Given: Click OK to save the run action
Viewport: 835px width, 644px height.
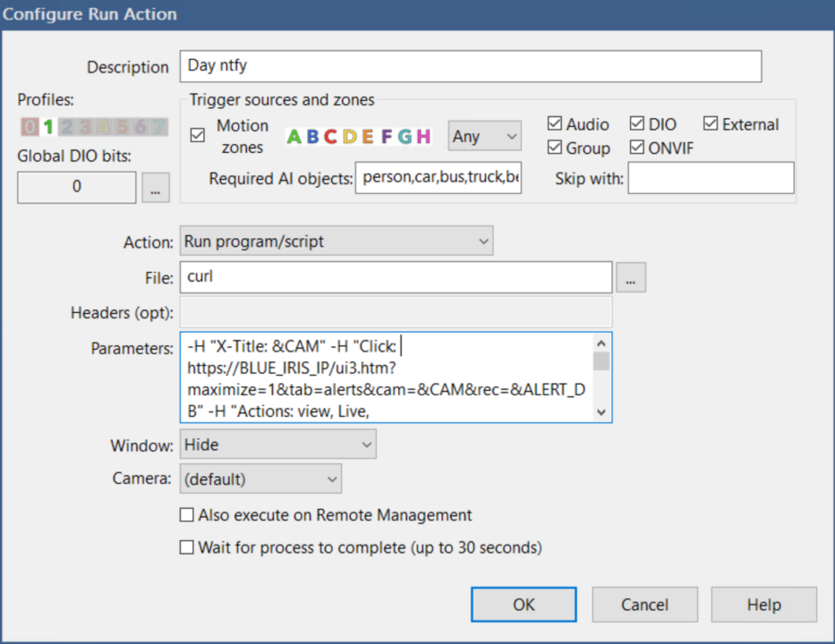Looking at the screenshot, I should [523, 604].
